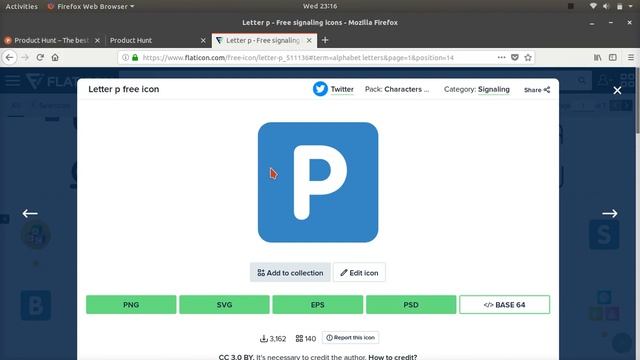Click the collections count 140
Image resolution: width=640 pixels, height=360 pixels.
(x=306, y=338)
